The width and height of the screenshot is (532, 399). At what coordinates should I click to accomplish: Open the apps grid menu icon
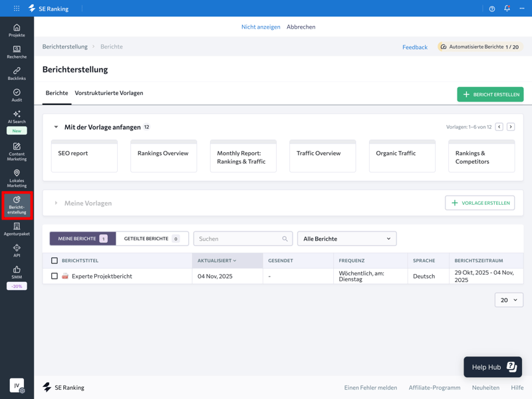(x=17, y=9)
